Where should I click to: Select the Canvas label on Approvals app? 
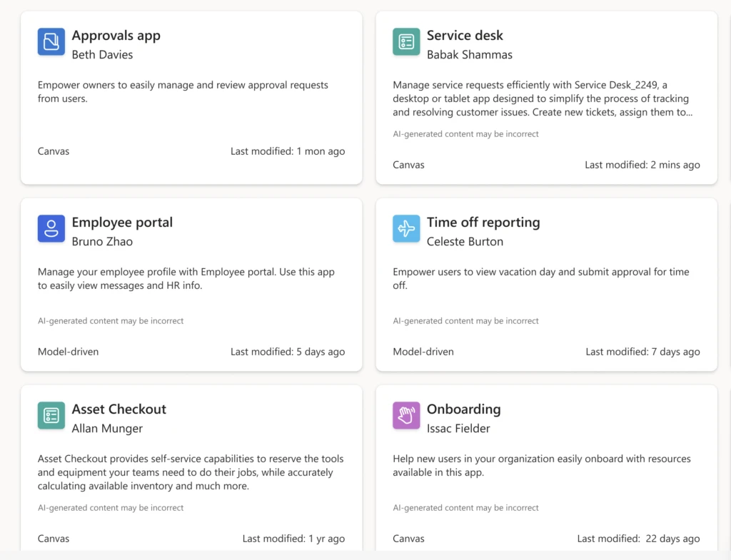tap(54, 151)
